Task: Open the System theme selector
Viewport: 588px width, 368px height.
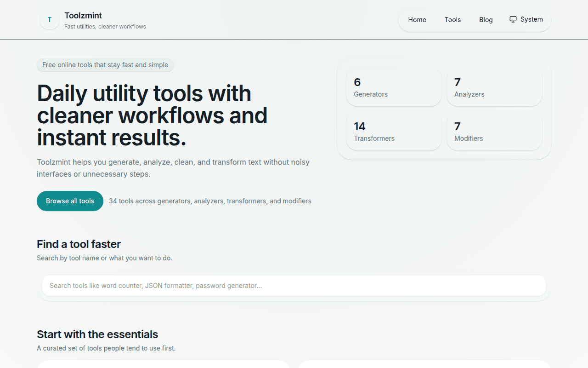Action: (526, 19)
